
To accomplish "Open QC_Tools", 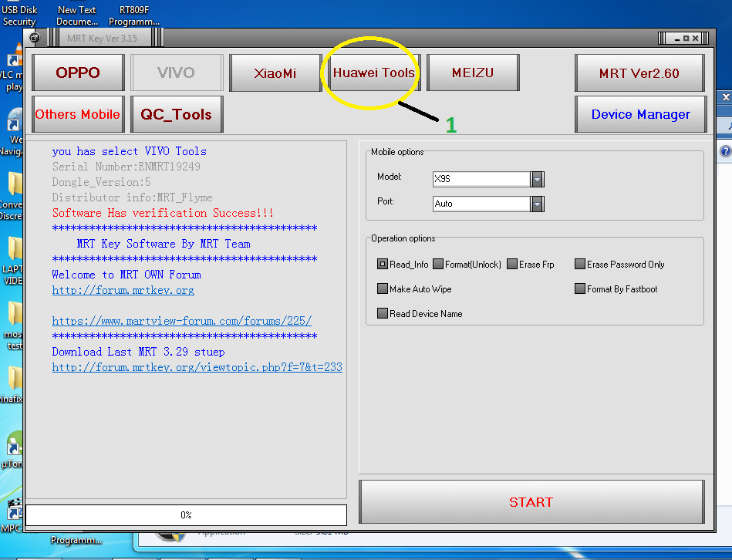I will click(177, 114).
